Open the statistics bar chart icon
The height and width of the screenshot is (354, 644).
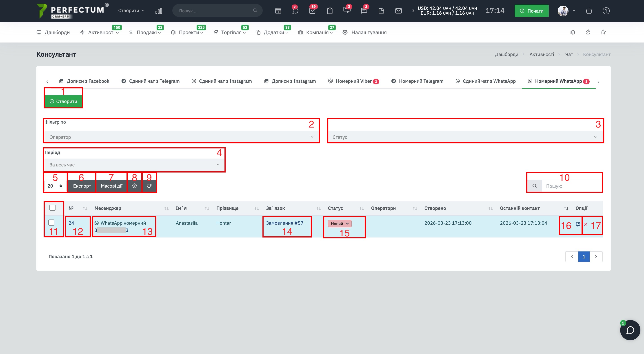(x=158, y=11)
